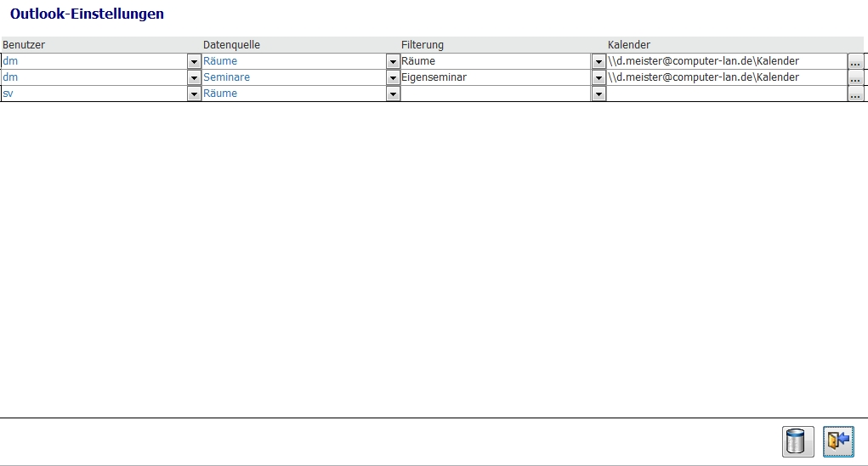Open empty Filterung dropdown in sv row
The image size is (868, 466).
599,94
